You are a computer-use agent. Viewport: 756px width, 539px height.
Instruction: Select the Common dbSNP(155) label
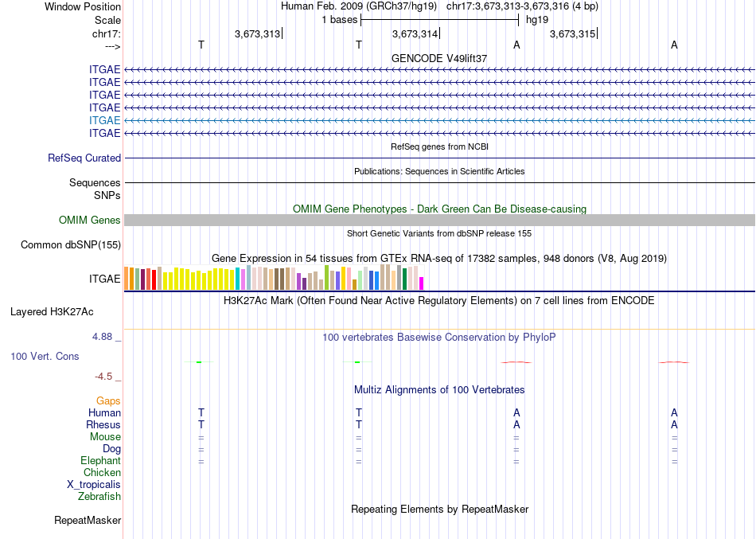pyautogui.click(x=70, y=244)
